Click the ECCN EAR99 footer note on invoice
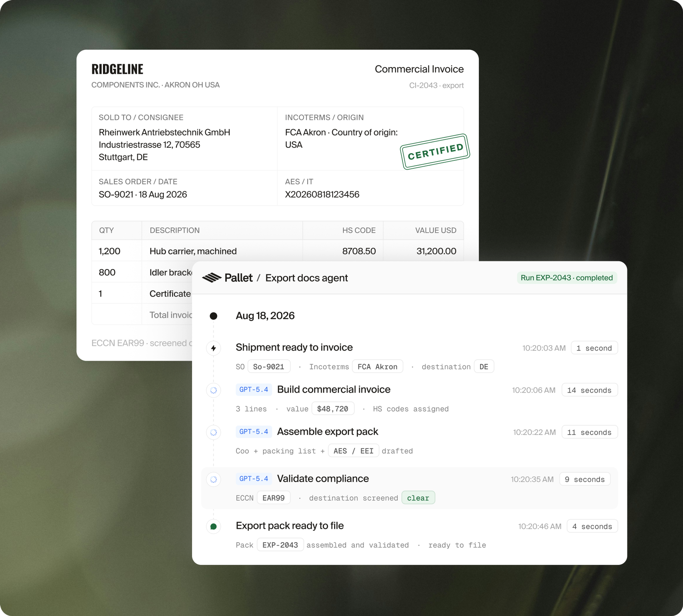 142,343
